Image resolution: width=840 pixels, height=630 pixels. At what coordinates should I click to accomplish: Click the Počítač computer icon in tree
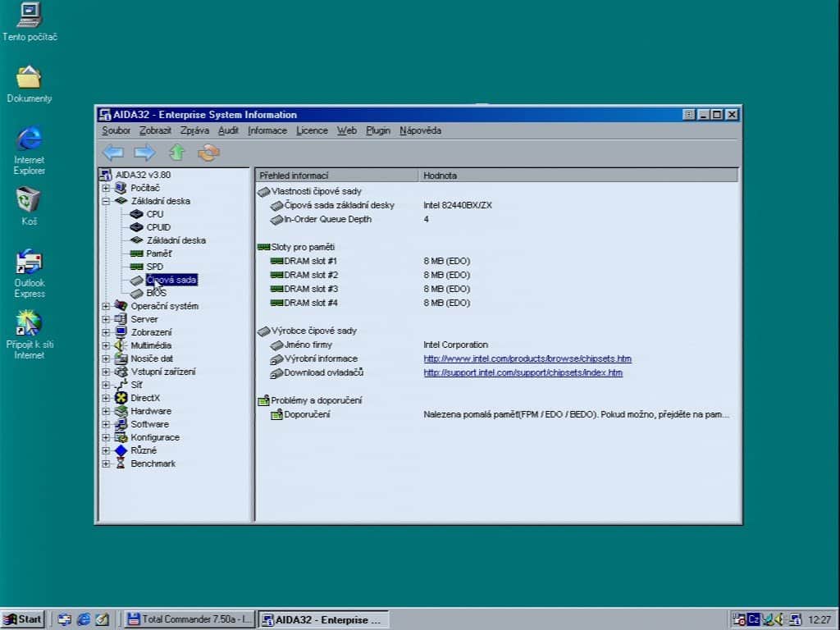click(121, 188)
